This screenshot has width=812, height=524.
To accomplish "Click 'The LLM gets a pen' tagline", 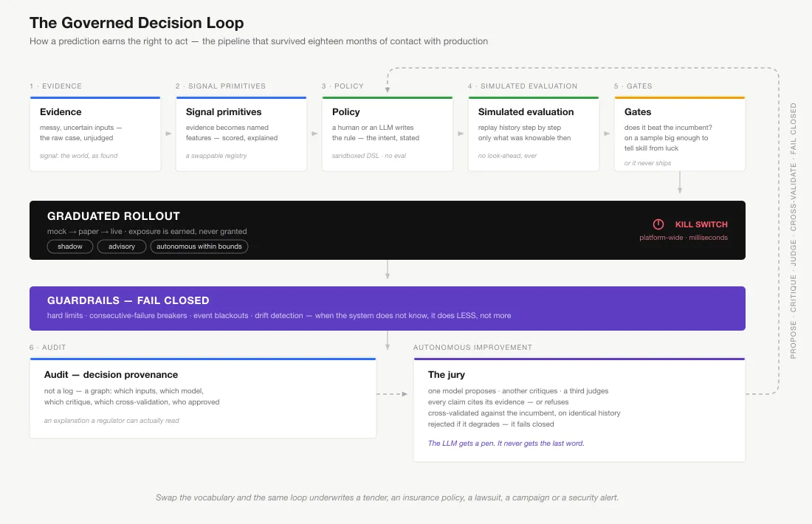I will [x=506, y=444].
